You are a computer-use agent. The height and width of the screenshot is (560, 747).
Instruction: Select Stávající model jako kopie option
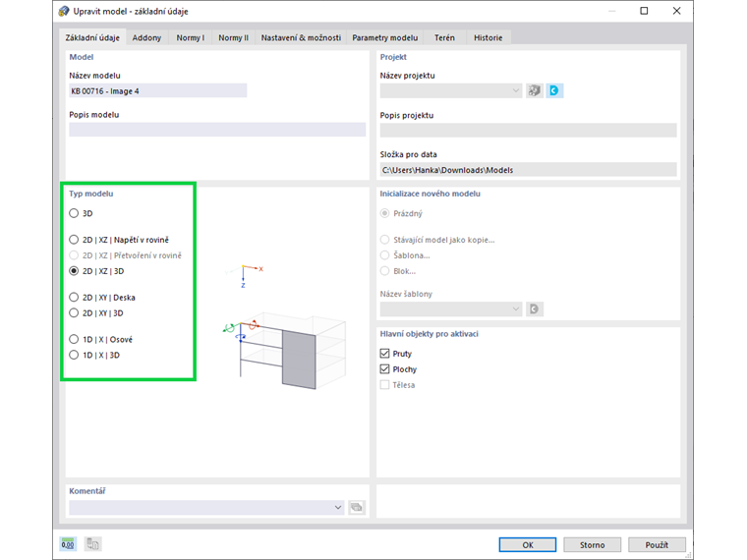pos(385,240)
